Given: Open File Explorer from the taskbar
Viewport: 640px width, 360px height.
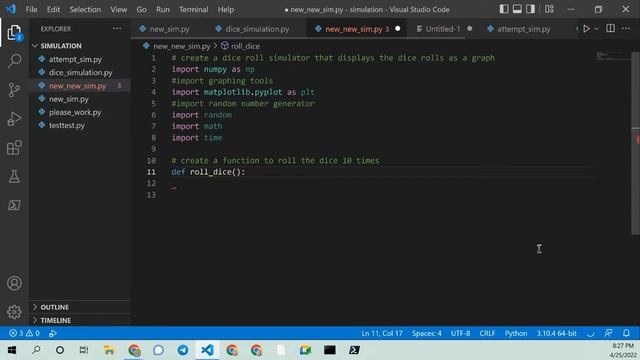Looking at the screenshot, I should (109, 350).
